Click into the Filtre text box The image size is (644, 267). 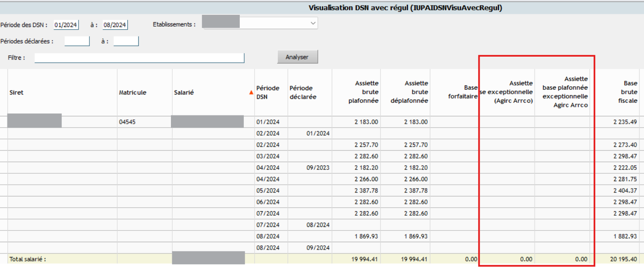(x=140, y=58)
